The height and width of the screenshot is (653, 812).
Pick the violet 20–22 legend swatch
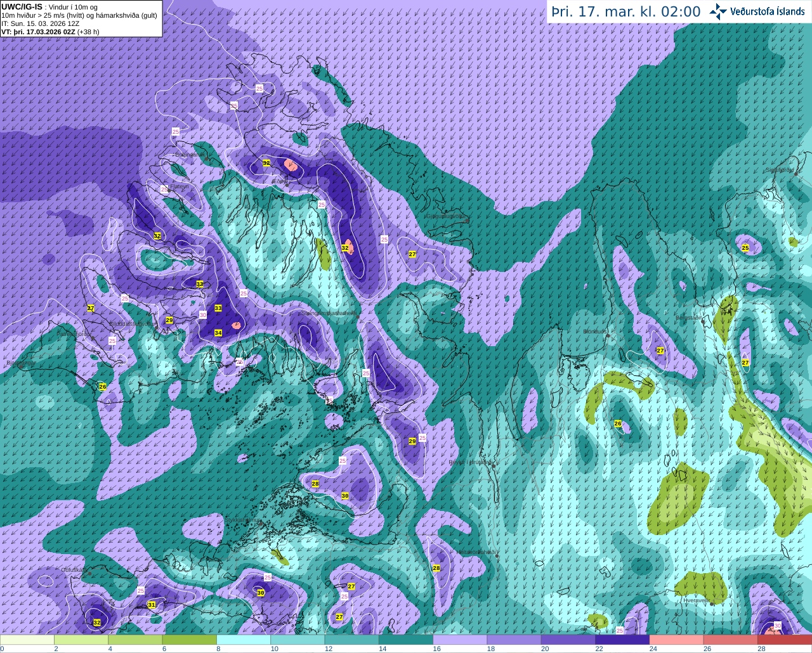[x=568, y=639]
